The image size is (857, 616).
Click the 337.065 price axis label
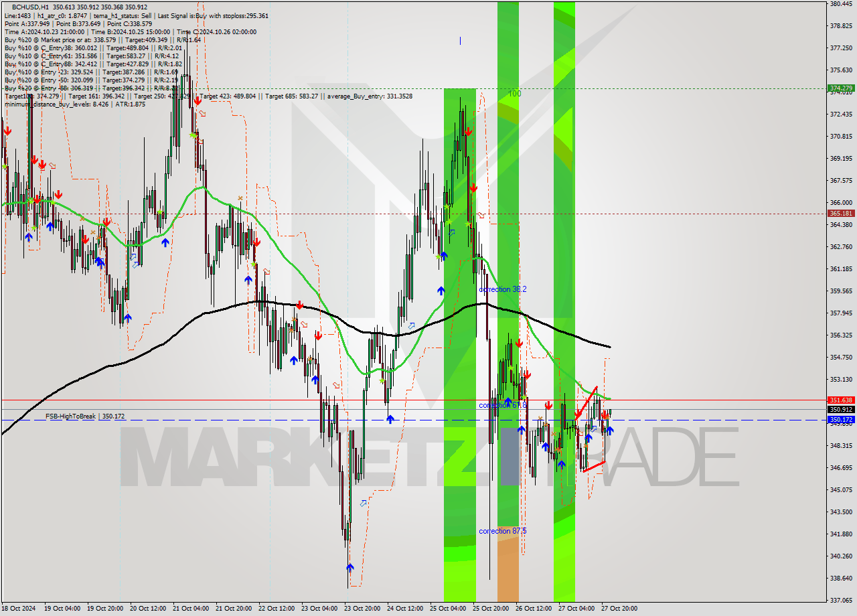click(840, 601)
